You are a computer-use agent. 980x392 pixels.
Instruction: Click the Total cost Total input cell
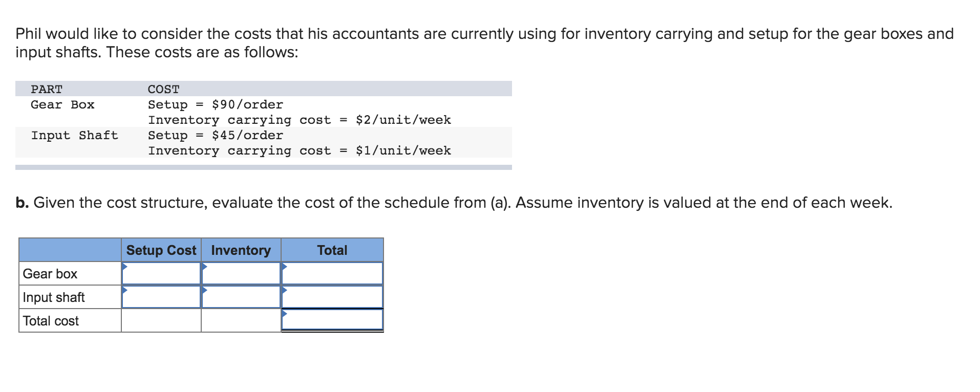[x=332, y=320]
